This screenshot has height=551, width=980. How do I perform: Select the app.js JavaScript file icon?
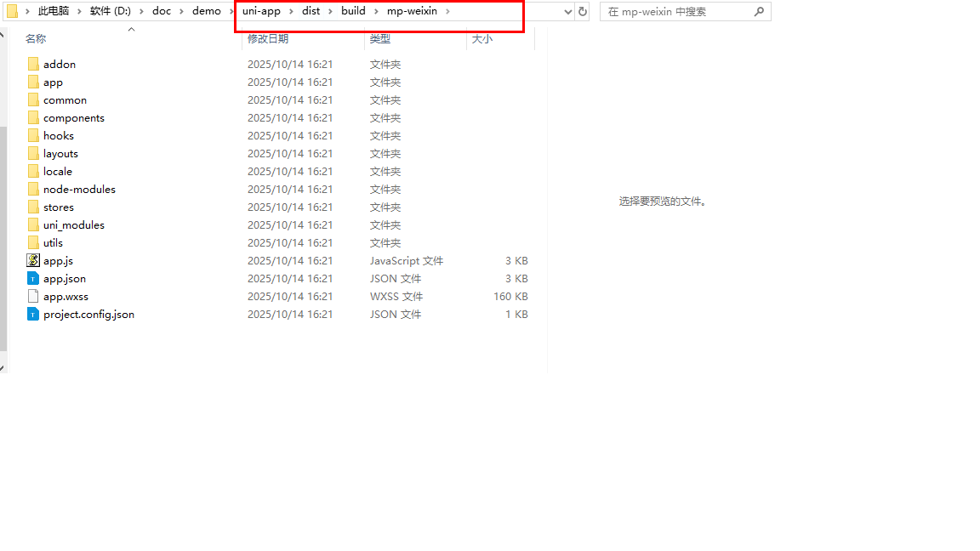point(33,261)
